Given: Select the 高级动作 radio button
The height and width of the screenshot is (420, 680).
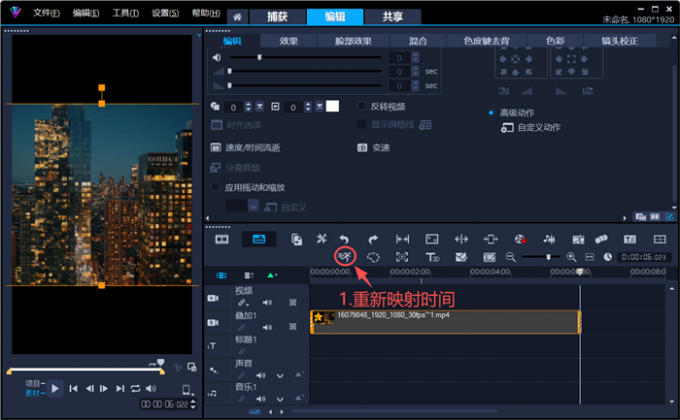Looking at the screenshot, I should (491, 113).
